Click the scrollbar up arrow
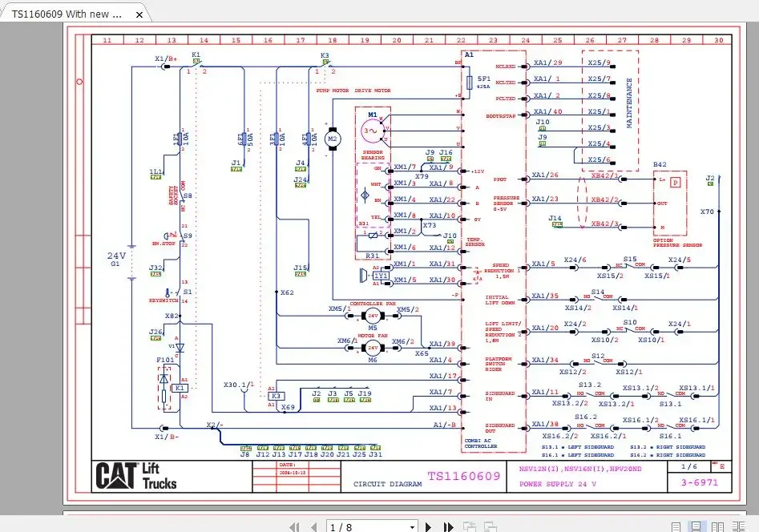The height and width of the screenshot is (532, 759). 754,29
